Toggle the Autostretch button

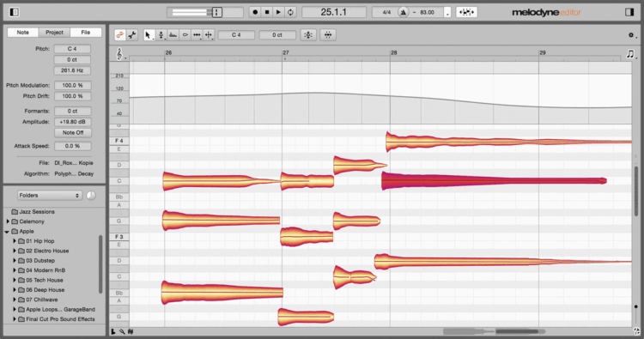(x=466, y=12)
